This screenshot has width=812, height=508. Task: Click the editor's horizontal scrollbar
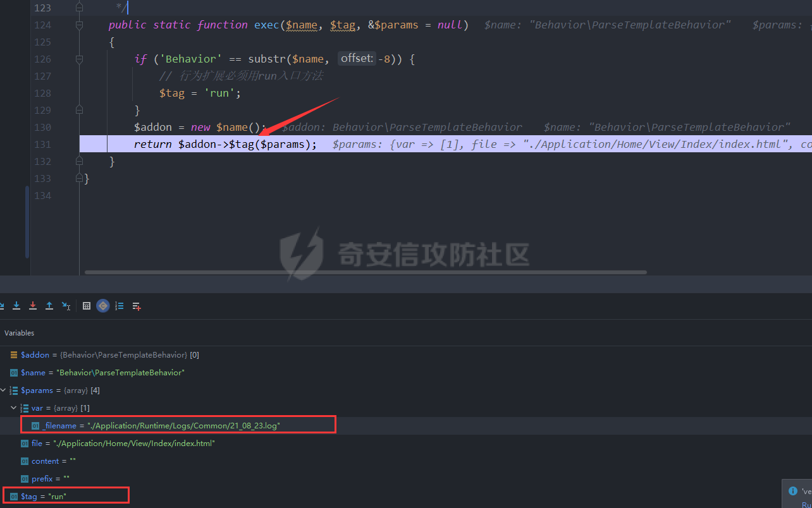(366, 272)
